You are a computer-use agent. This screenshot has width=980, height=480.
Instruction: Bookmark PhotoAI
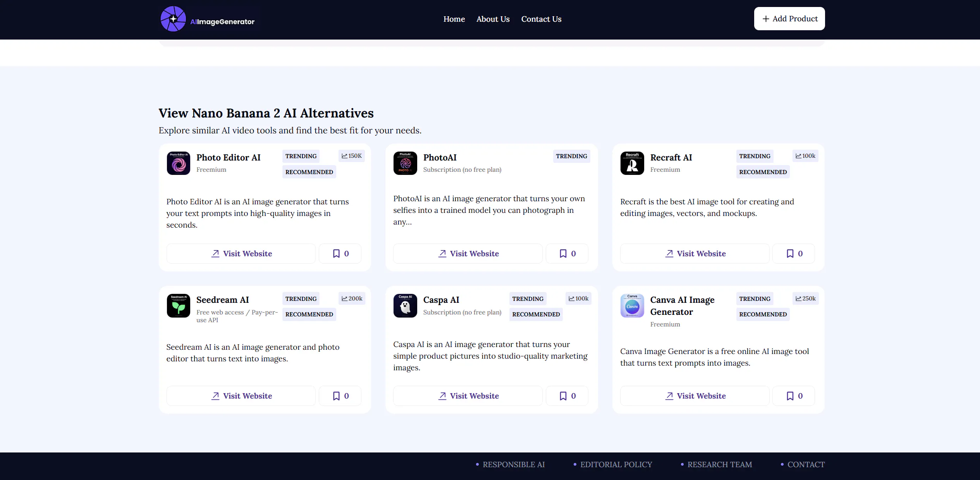567,254
